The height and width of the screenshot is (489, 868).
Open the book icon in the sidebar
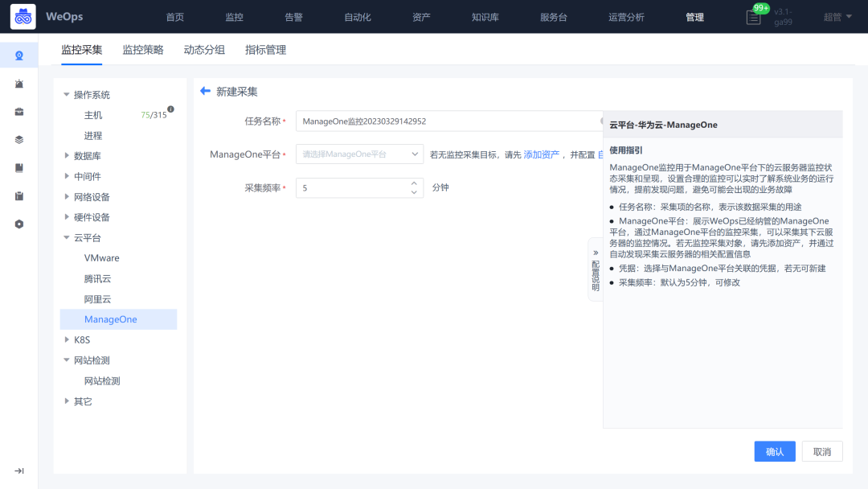coord(18,167)
